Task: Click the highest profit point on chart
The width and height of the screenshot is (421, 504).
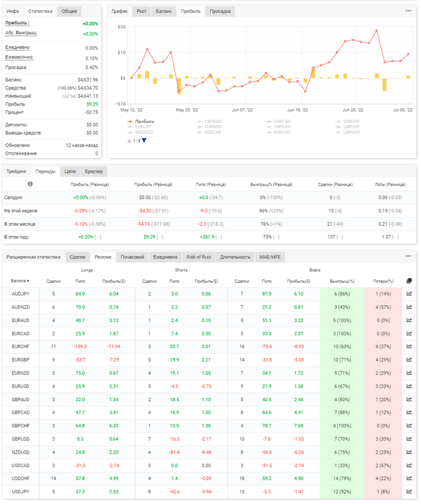Action: (x=377, y=31)
